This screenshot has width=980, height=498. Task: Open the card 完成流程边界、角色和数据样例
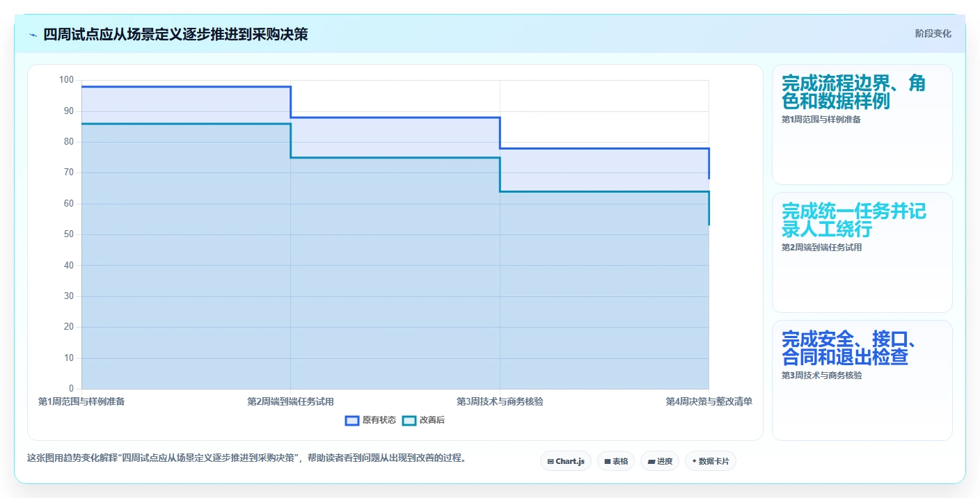tap(862, 124)
